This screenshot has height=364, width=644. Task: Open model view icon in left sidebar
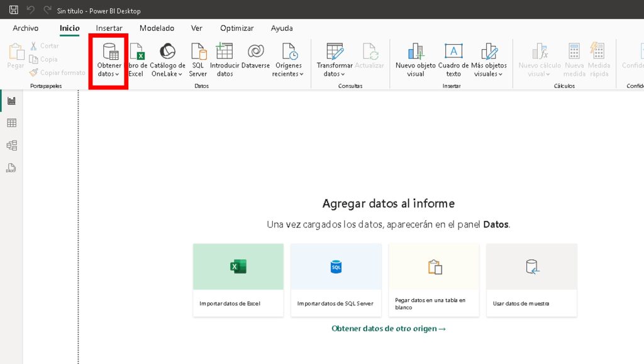pyautogui.click(x=11, y=145)
